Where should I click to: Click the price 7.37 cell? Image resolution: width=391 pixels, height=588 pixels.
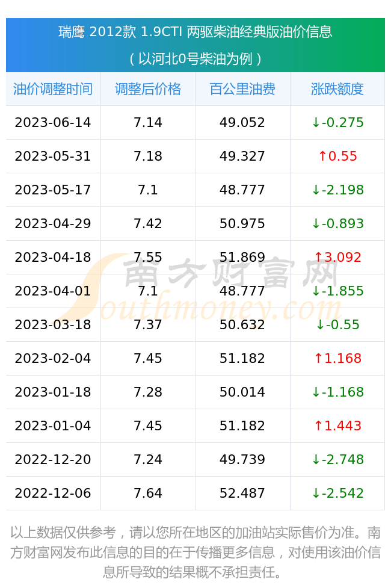[x=148, y=325]
